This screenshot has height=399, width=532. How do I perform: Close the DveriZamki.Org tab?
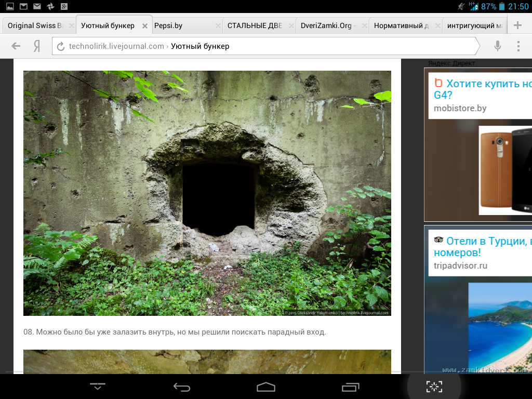[x=364, y=26]
